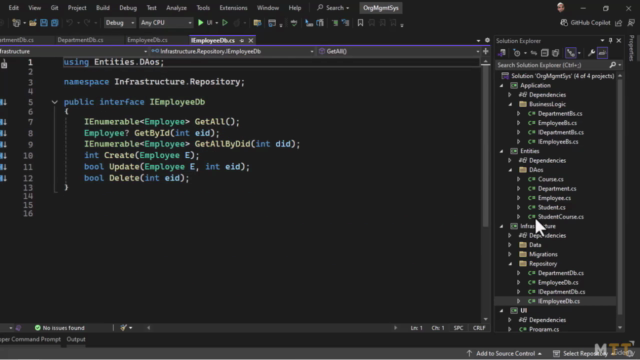The image size is (640, 360).
Task: Click Sync with Active Document icon
Action: (x=533, y=53)
